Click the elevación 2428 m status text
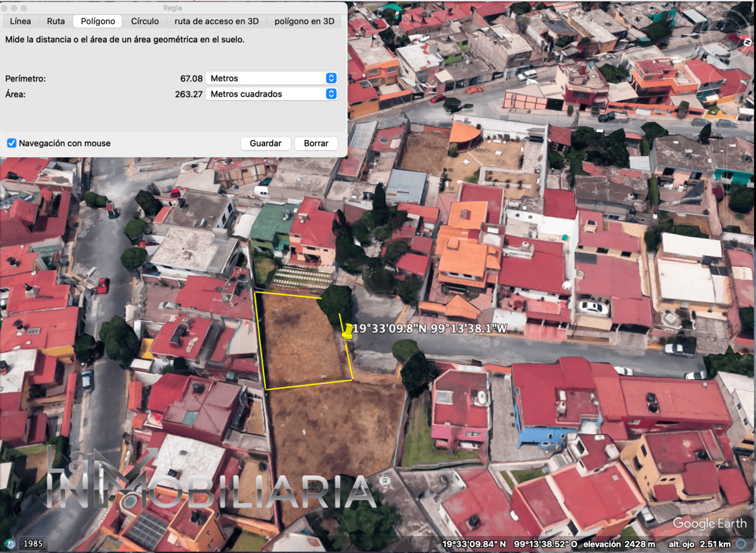 pos(619,544)
